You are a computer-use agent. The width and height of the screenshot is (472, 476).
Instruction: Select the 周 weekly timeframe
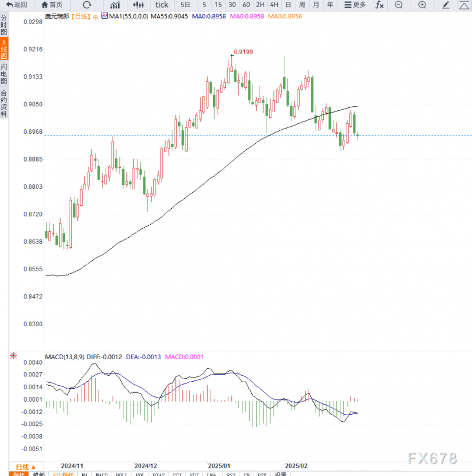tap(302, 5)
